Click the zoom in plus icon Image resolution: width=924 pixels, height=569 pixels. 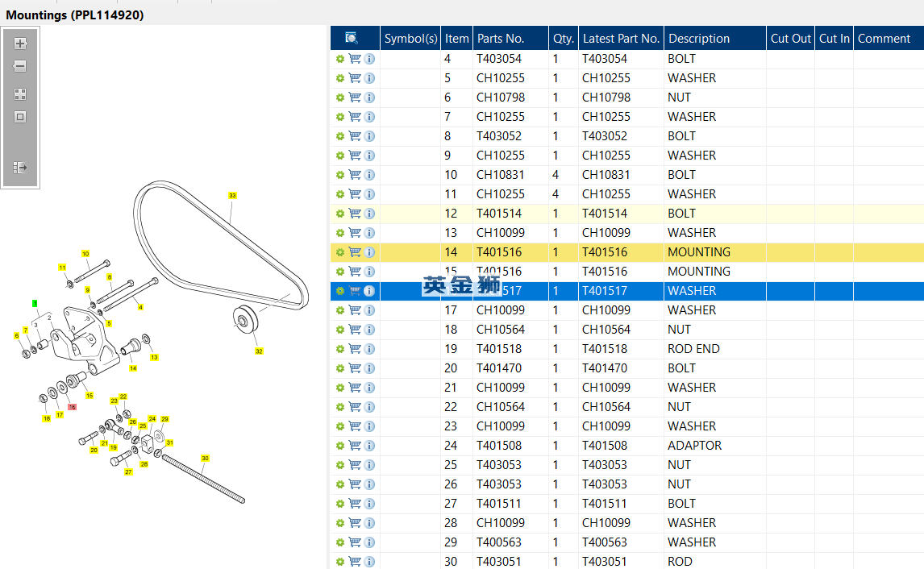pyautogui.click(x=20, y=44)
